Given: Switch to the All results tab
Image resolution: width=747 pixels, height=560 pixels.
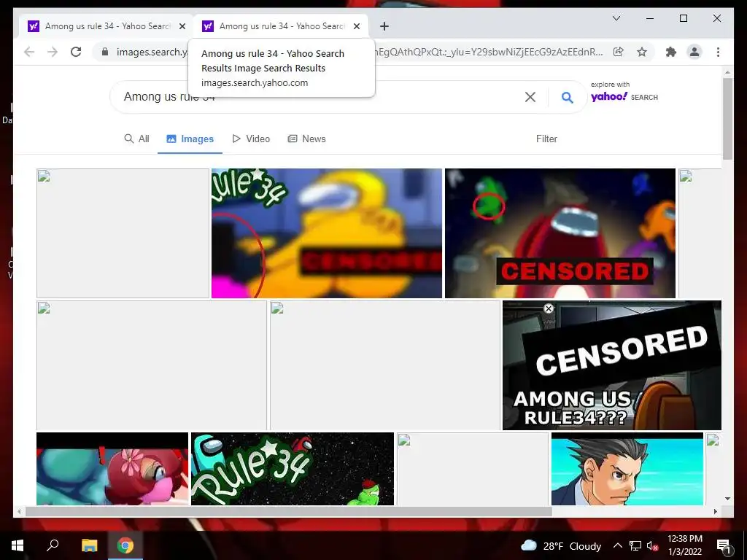Looking at the screenshot, I should pos(136,139).
